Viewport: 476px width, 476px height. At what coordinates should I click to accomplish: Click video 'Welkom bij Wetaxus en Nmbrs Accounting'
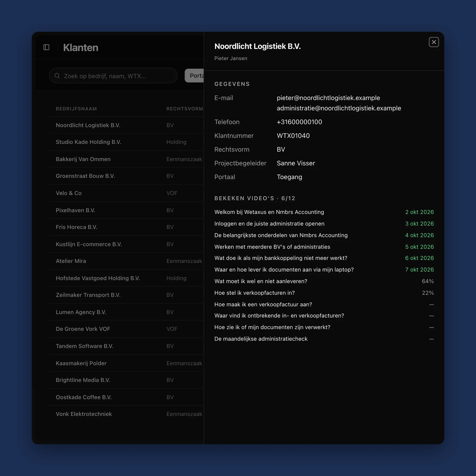(x=269, y=212)
